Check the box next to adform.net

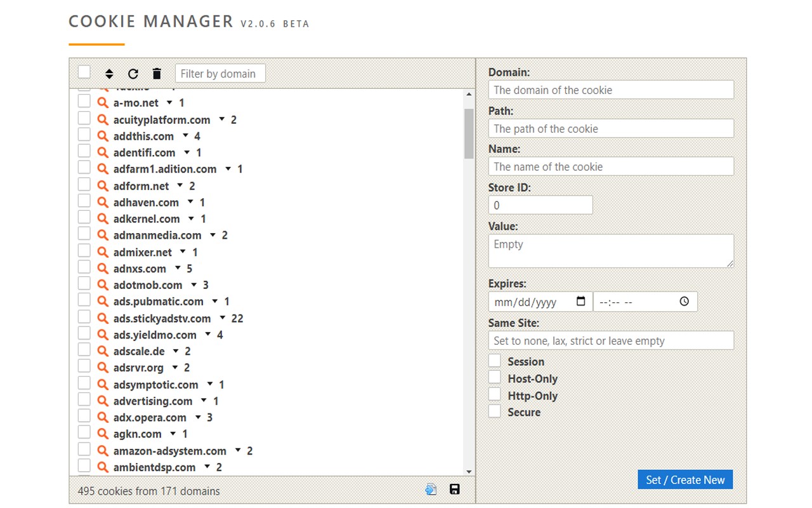tap(84, 185)
